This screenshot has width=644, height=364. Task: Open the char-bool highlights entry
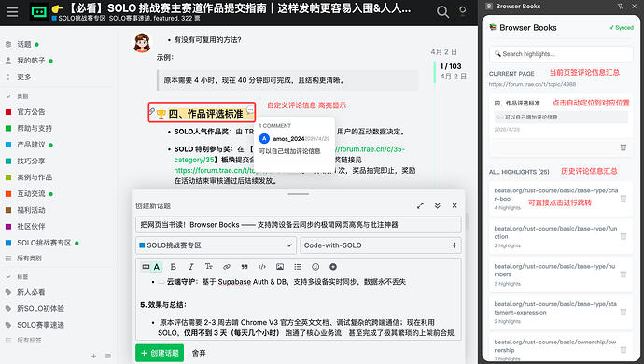(x=561, y=199)
